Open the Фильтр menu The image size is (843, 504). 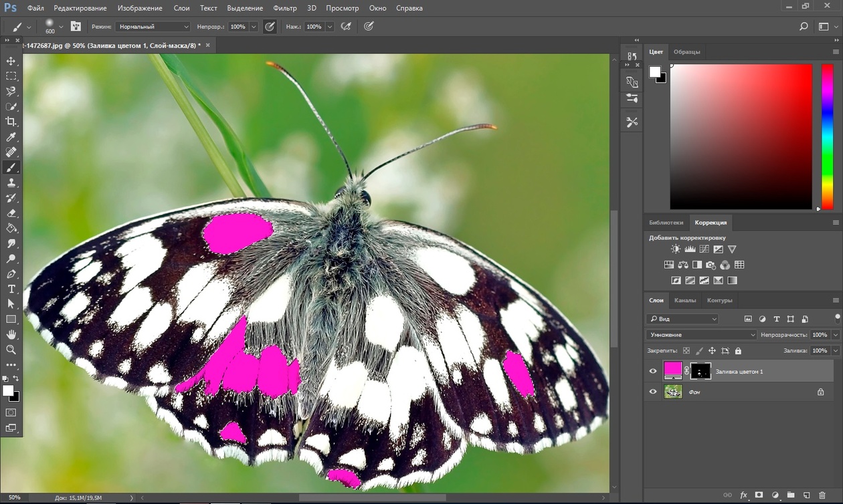click(x=284, y=8)
